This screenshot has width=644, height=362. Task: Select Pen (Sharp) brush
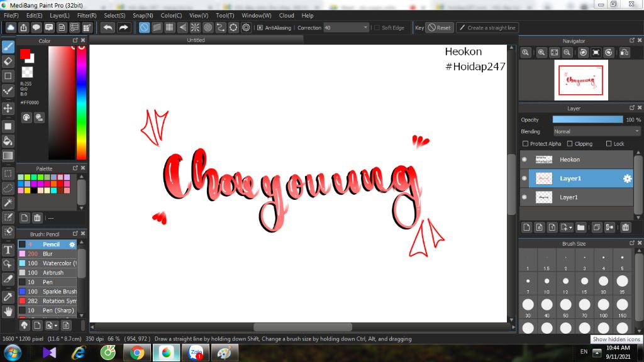click(48, 310)
